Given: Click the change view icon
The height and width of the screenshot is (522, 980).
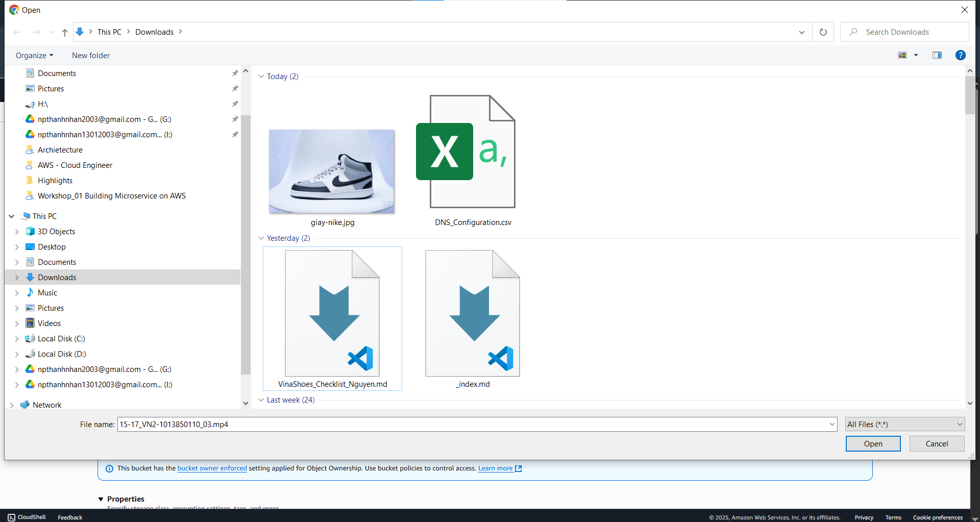Looking at the screenshot, I should (903, 55).
